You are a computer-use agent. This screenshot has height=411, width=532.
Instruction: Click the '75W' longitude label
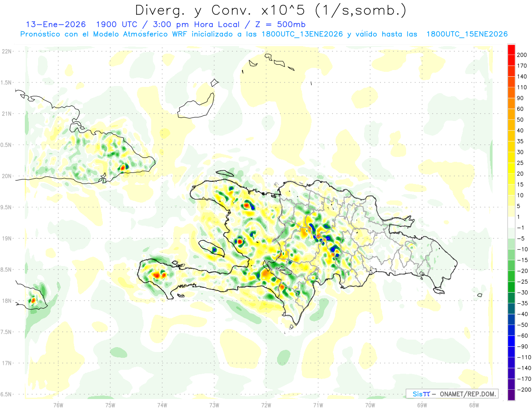point(110,405)
